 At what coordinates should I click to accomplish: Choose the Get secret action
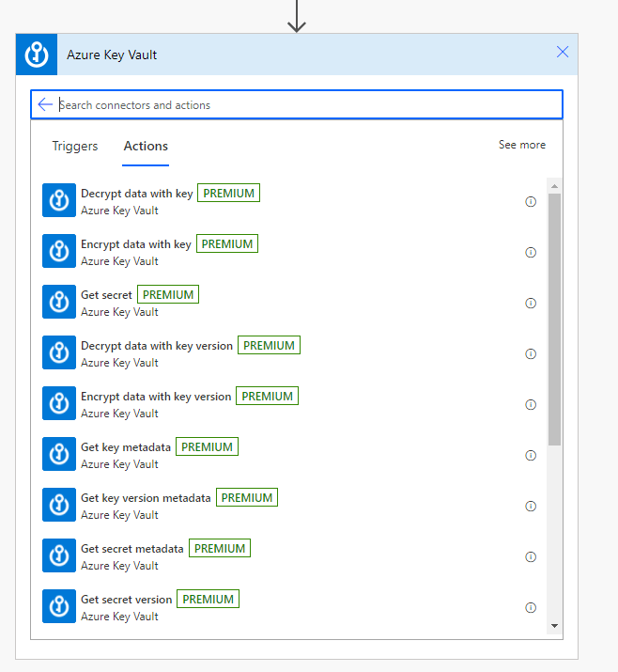[x=107, y=295]
